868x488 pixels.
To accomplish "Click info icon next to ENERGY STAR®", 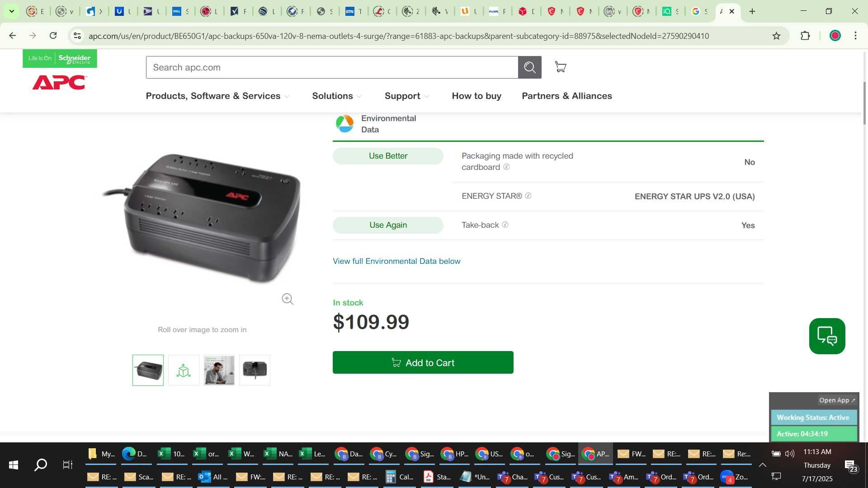I will [x=528, y=196].
